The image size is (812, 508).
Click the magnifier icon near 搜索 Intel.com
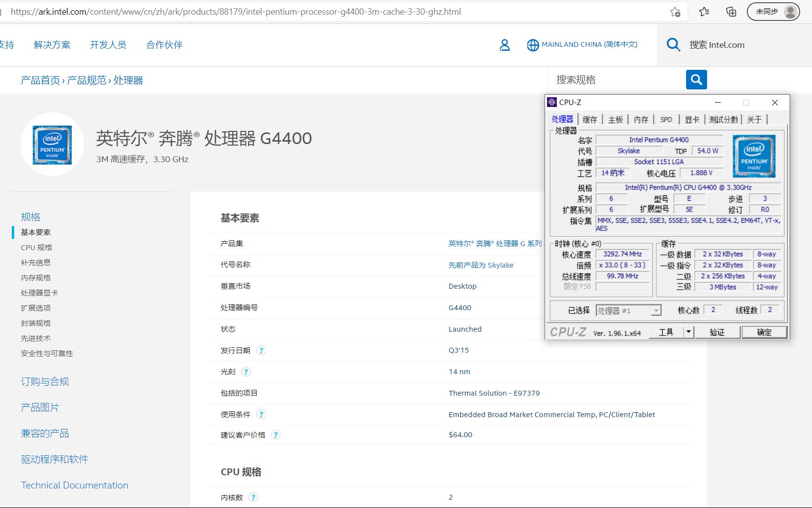click(x=673, y=44)
